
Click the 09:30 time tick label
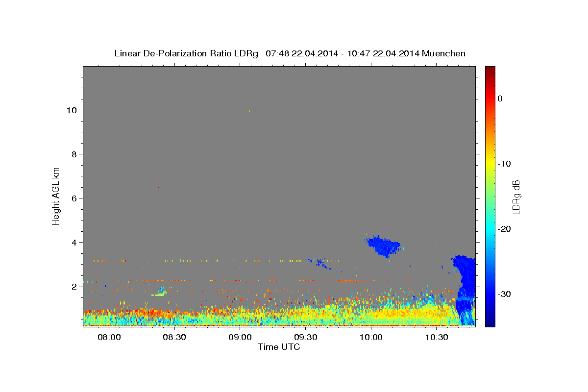305,338
